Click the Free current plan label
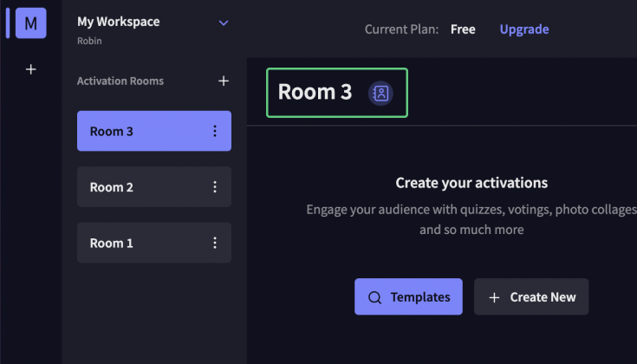Image resolution: width=637 pixels, height=364 pixels. coord(463,29)
